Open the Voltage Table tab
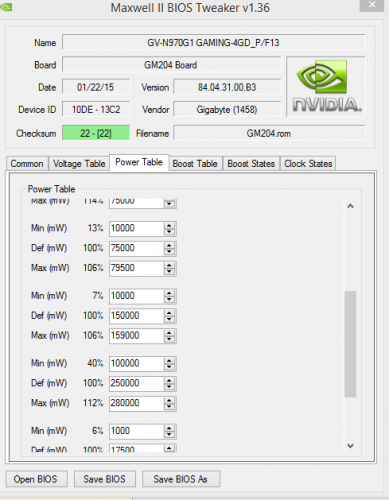This screenshot has width=389, height=500. coord(79,164)
